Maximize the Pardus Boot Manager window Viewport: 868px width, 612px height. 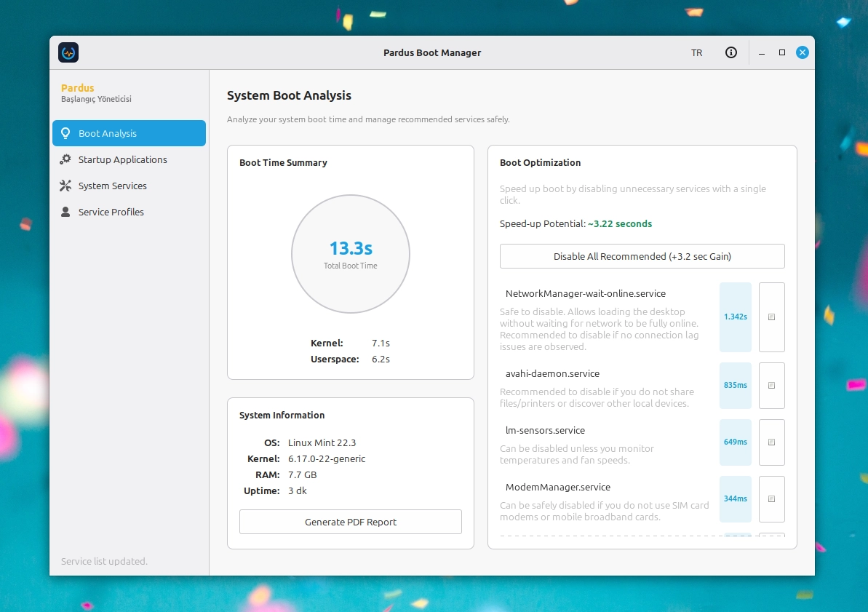(782, 52)
